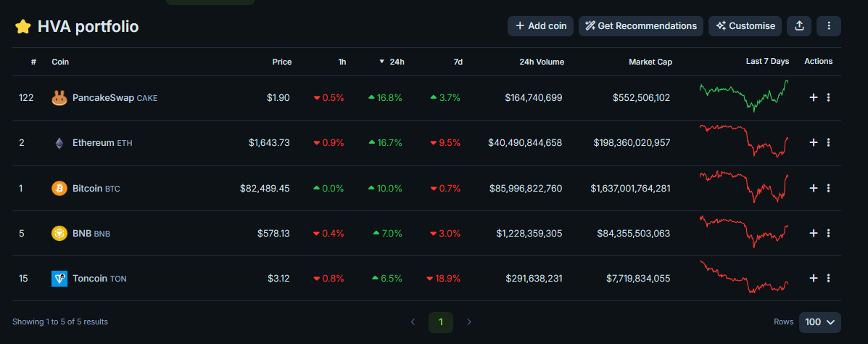The width and height of the screenshot is (868, 344).
Task: Click Bitcoin's last 7 days sparkline chart
Action: (744, 187)
